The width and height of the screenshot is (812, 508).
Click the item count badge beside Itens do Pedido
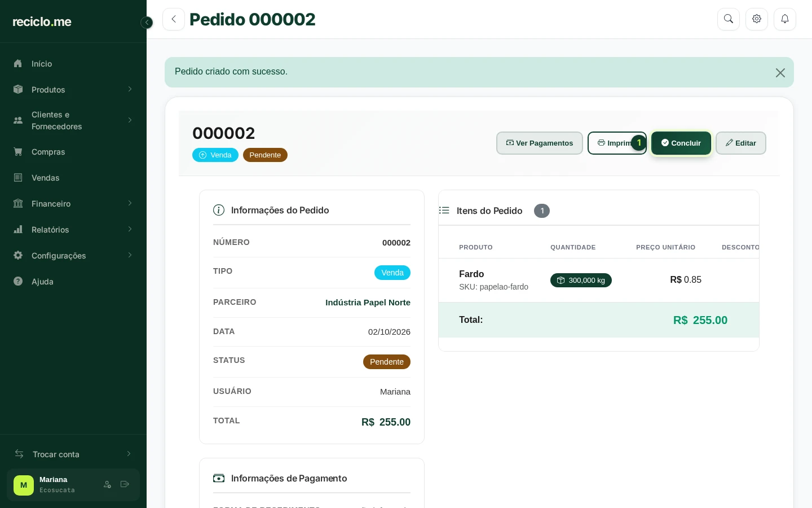[x=542, y=211]
